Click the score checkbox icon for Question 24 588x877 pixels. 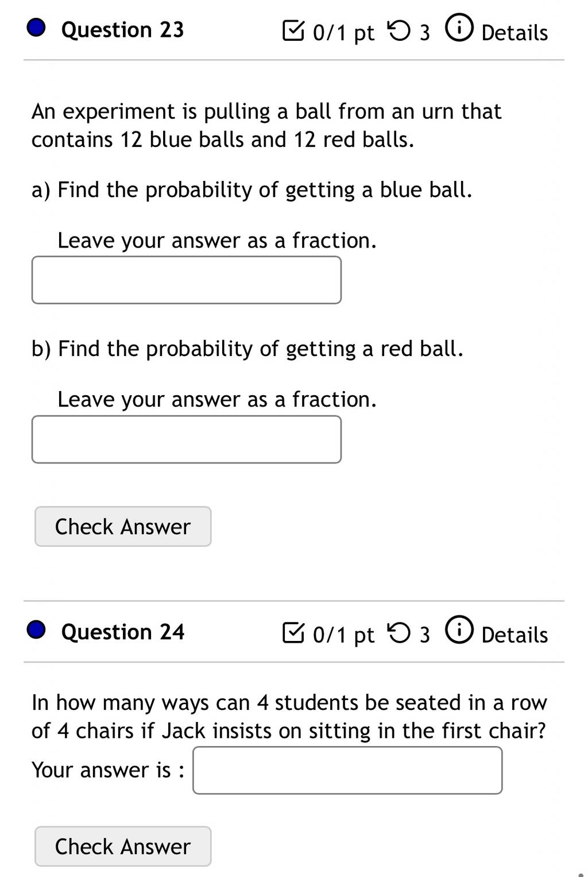click(x=293, y=633)
